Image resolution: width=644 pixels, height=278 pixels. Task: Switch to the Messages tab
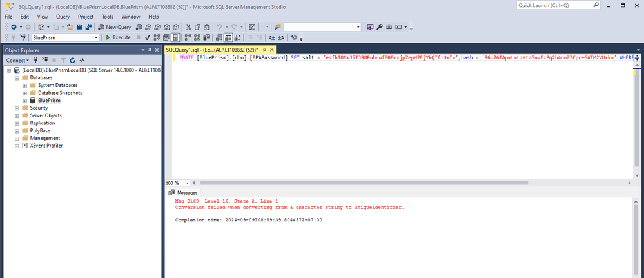(x=183, y=192)
